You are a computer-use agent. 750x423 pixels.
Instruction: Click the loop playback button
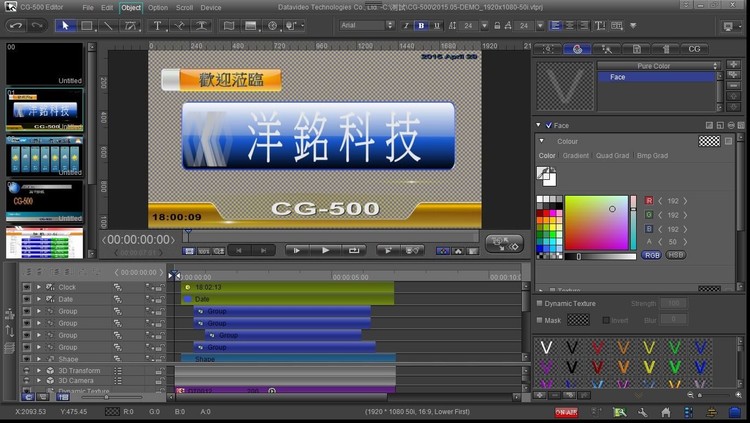tap(354, 250)
